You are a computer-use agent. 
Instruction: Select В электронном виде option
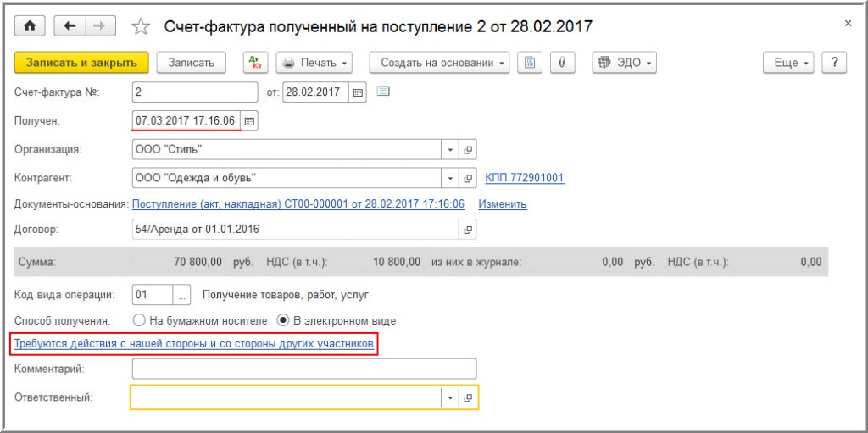click(284, 321)
